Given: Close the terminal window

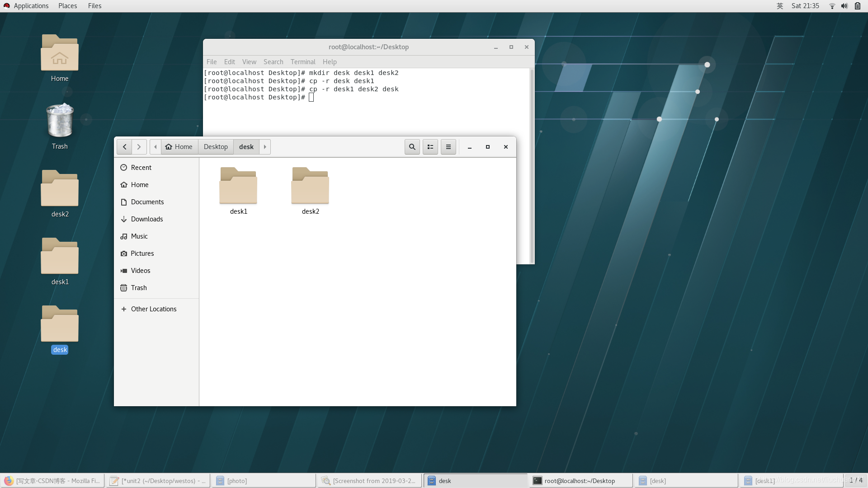Looking at the screenshot, I should click(527, 47).
